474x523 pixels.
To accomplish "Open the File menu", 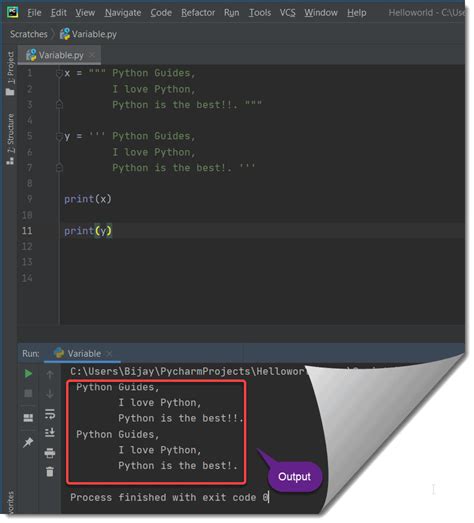I will pos(34,13).
